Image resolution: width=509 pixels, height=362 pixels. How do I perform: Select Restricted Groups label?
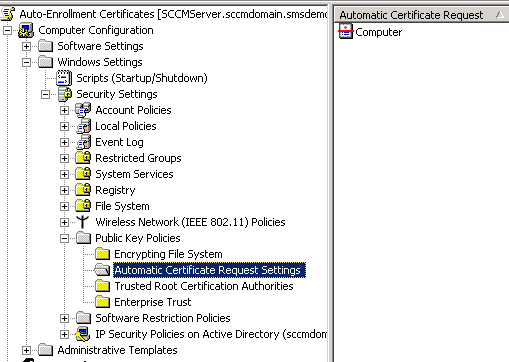[138, 158]
